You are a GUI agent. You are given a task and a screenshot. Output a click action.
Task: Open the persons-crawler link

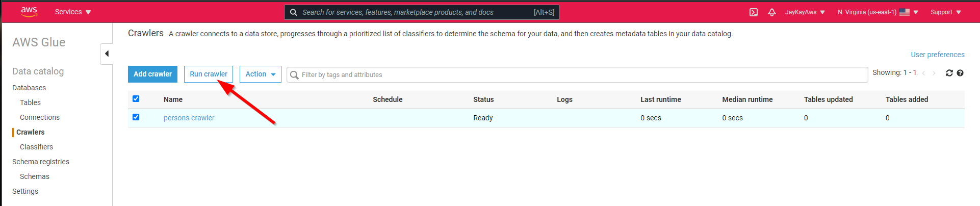189,118
